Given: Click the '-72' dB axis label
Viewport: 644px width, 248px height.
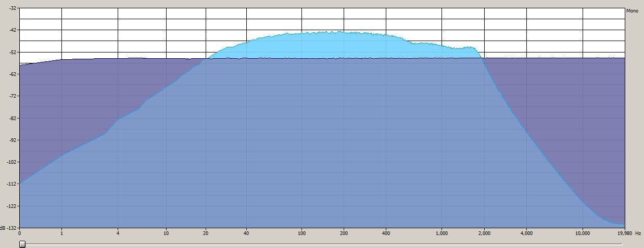Looking at the screenshot, I should (x=12, y=96).
